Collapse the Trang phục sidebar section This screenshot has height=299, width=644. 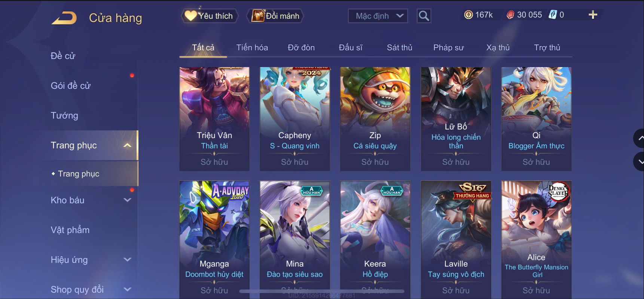point(128,145)
